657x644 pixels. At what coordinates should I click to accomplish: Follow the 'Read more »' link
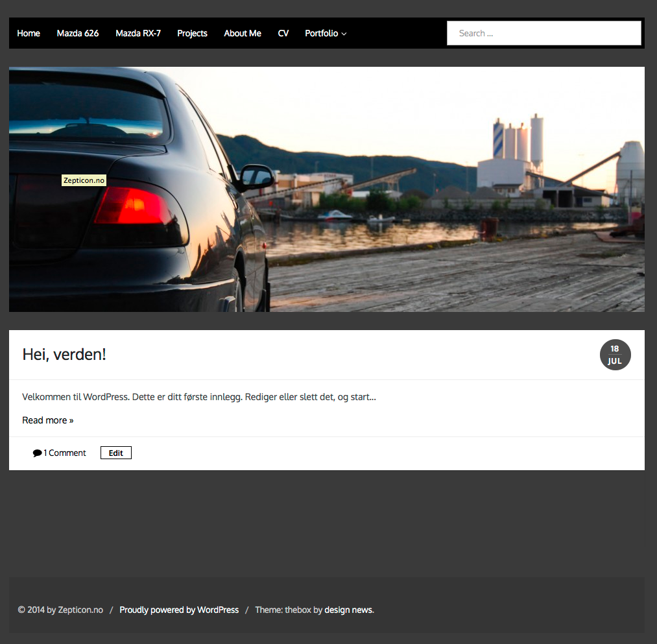[x=48, y=420]
